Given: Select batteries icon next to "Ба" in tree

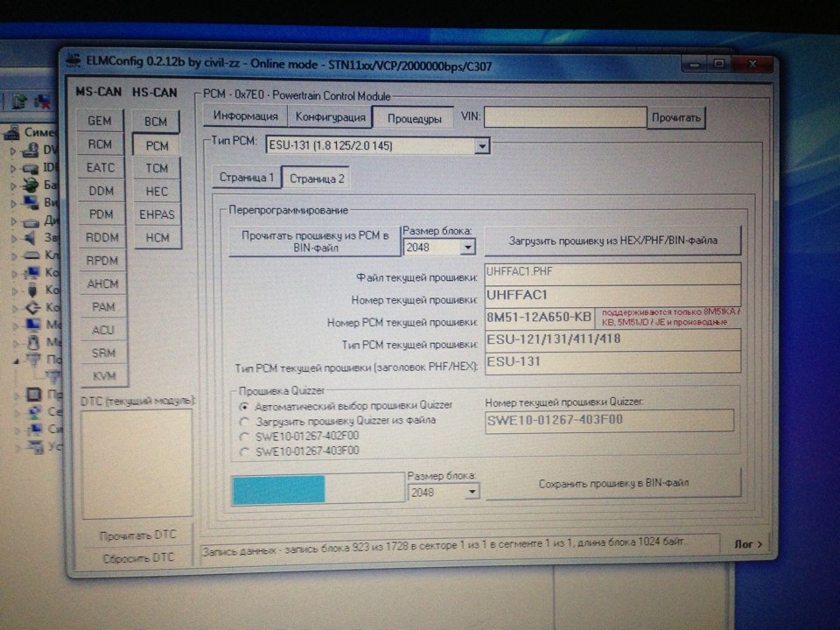Looking at the screenshot, I should click(x=31, y=185).
